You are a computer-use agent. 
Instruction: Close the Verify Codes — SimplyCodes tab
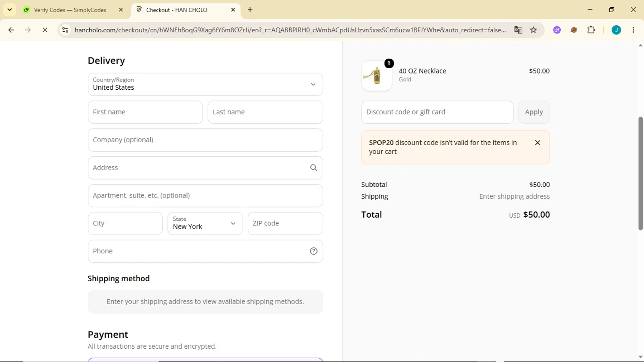(121, 9)
